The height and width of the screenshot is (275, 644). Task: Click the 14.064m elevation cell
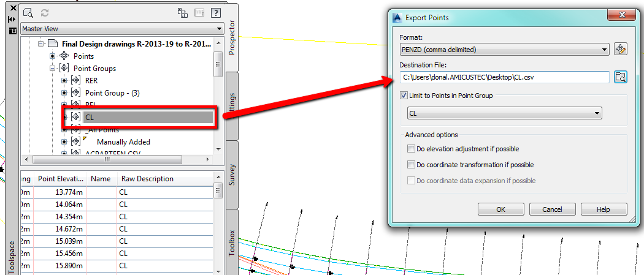click(x=60, y=204)
